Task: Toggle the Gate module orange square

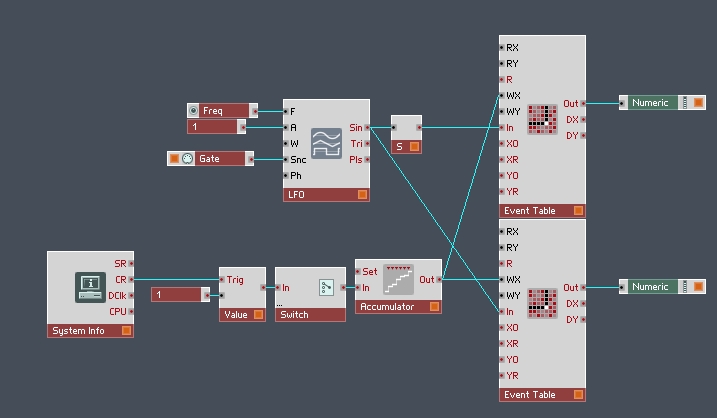Action: (x=174, y=159)
